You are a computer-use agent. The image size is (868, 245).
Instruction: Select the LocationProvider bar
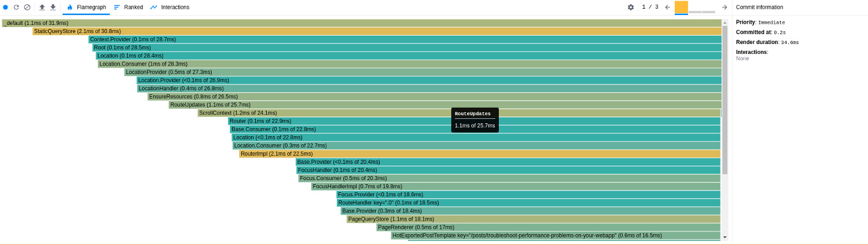(423, 72)
